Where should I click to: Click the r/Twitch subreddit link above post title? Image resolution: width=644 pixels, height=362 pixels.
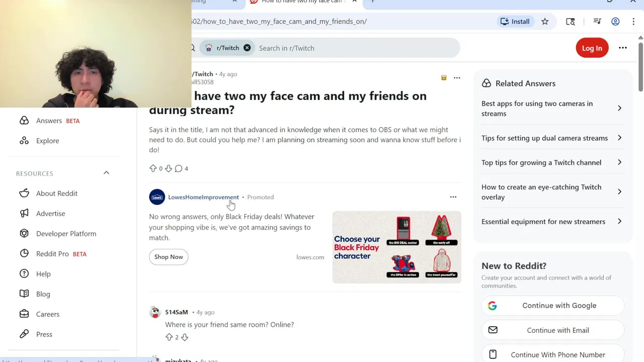[x=202, y=74]
